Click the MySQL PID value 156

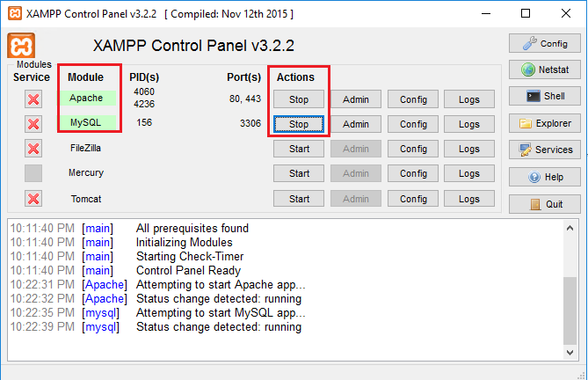pos(144,122)
